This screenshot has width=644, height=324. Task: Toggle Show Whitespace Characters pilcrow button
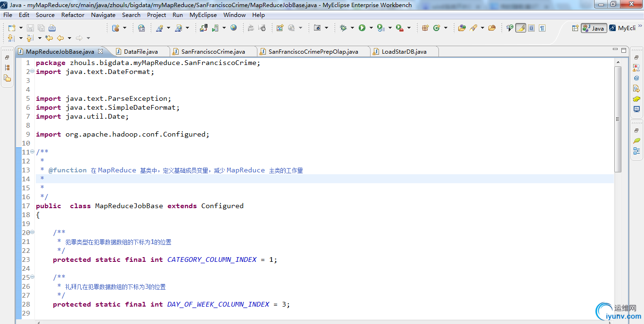(542, 28)
